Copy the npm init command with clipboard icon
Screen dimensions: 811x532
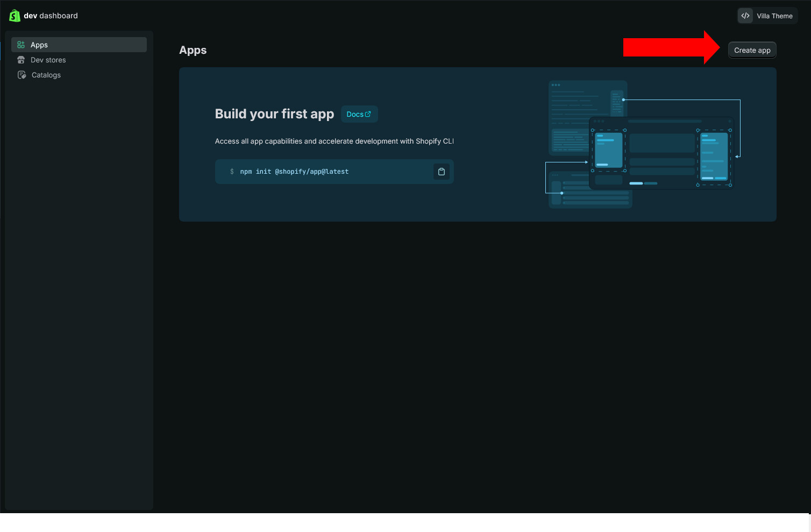tap(442, 172)
